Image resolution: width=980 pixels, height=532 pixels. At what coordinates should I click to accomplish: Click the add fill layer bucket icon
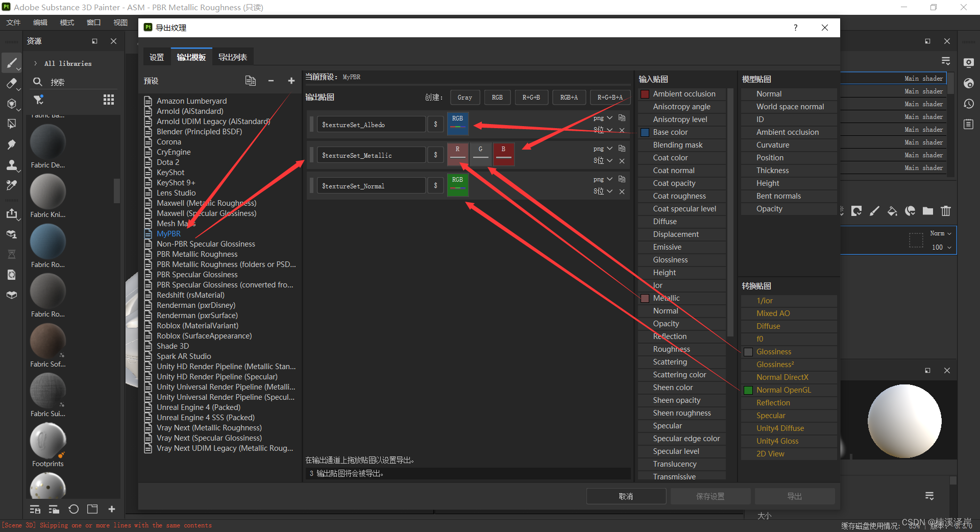(x=892, y=211)
